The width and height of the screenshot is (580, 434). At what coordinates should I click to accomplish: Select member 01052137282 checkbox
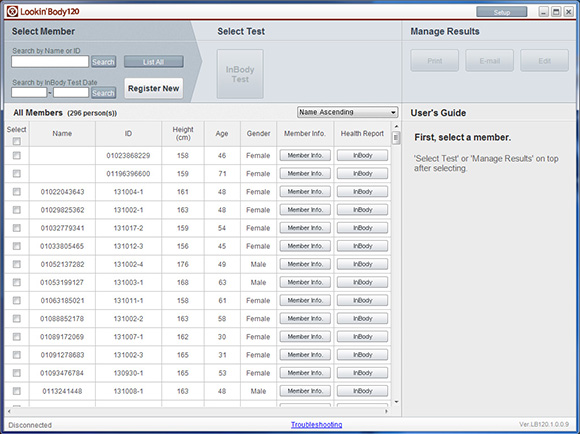point(16,264)
